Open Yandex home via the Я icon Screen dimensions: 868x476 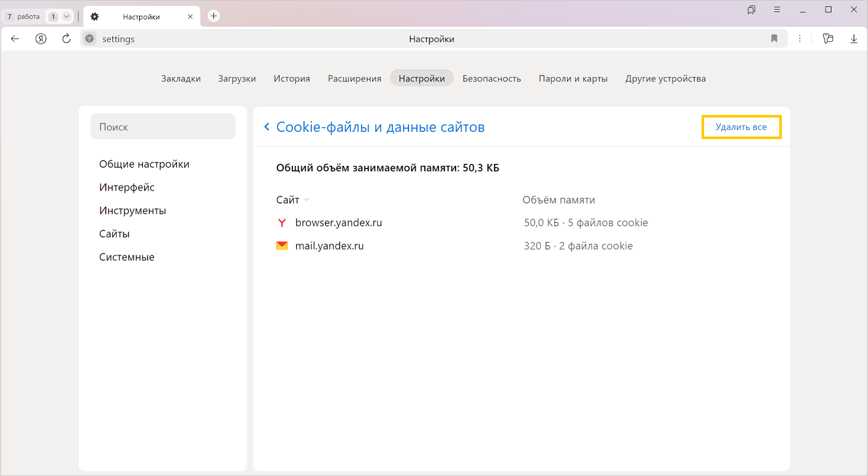coord(40,39)
